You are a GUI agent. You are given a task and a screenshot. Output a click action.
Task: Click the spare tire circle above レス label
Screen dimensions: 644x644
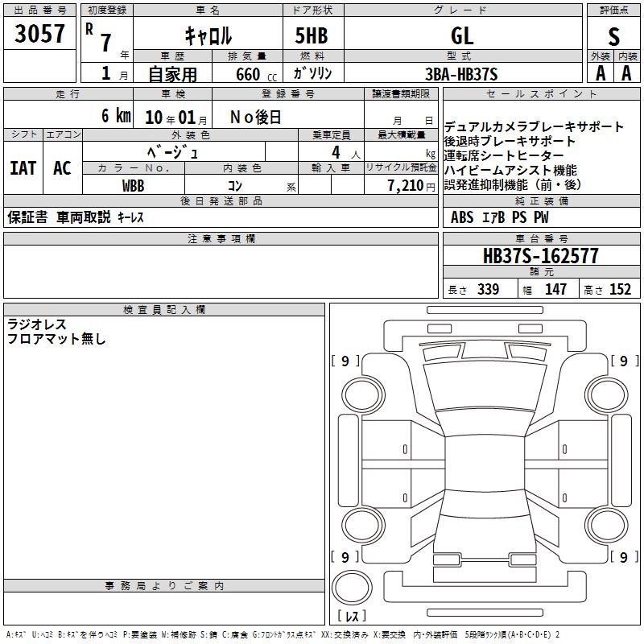pos(352,588)
